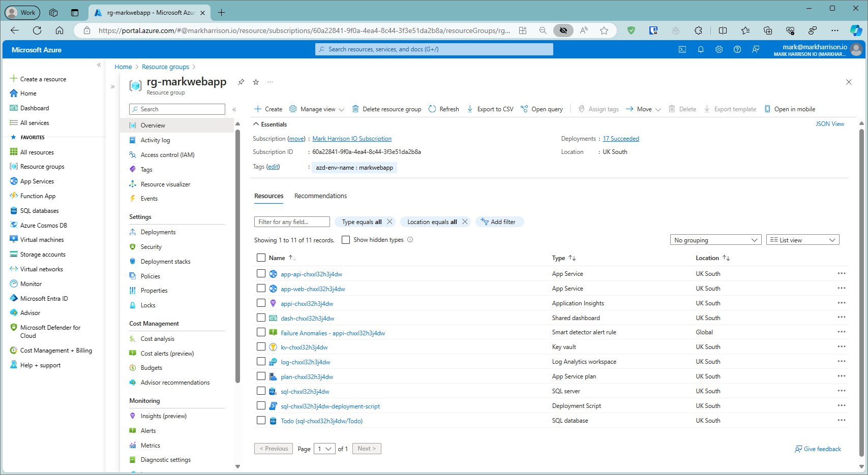The image size is (868, 475).
Task: Toggle the select-all checkbox beside Name
Action: point(261,258)
